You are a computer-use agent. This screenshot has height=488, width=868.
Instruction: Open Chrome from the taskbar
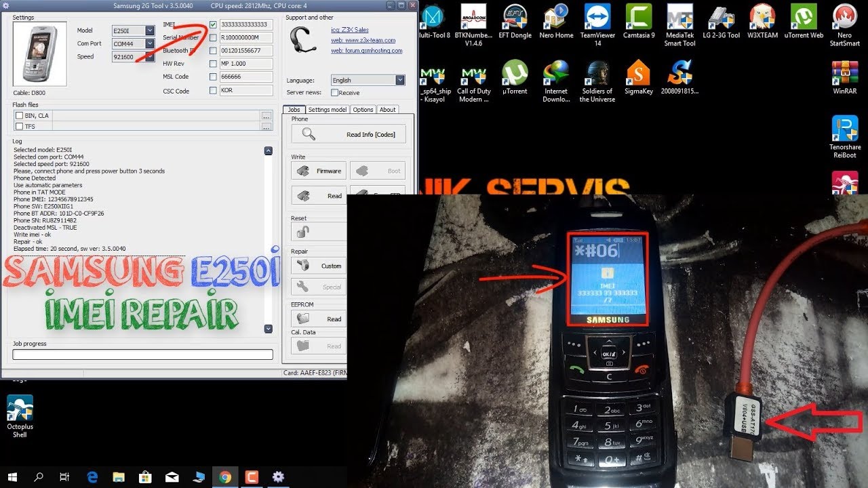coord(225,477)
